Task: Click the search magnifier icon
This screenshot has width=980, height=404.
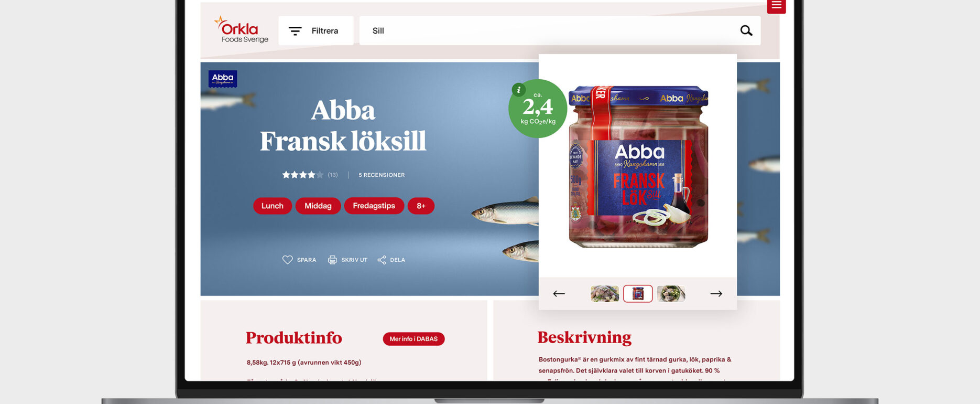Action: coord(746,30)
